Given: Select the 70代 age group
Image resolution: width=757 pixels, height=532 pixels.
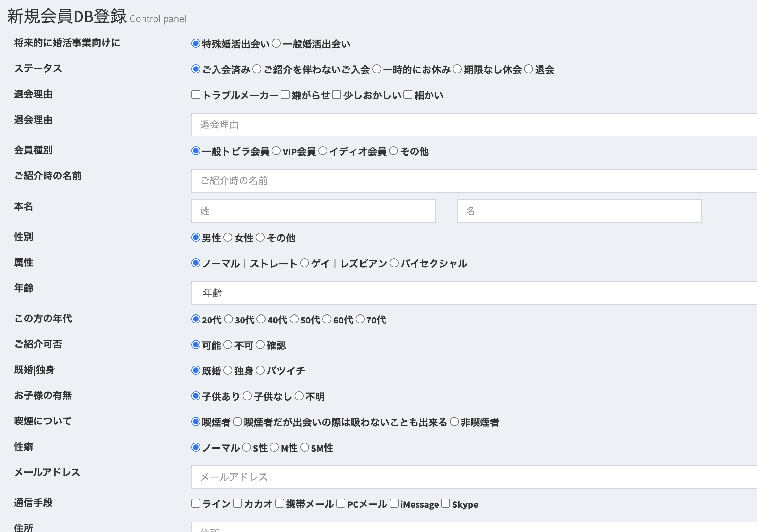Looking at the screenshot, I should coord(360,319).
